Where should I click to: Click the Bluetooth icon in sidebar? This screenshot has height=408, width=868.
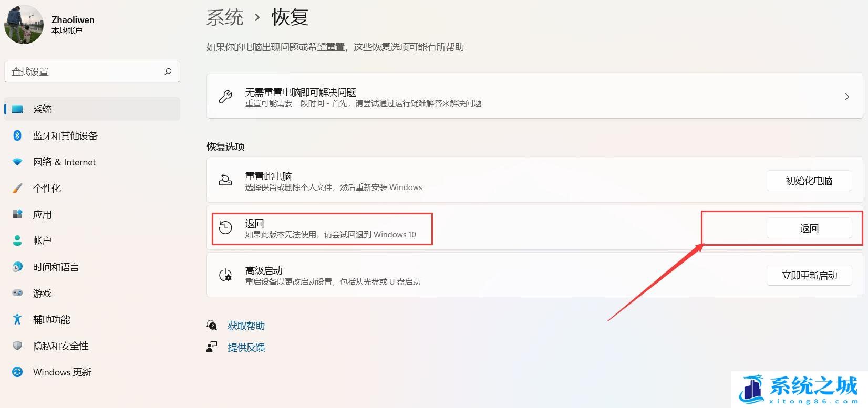(17, 135)
